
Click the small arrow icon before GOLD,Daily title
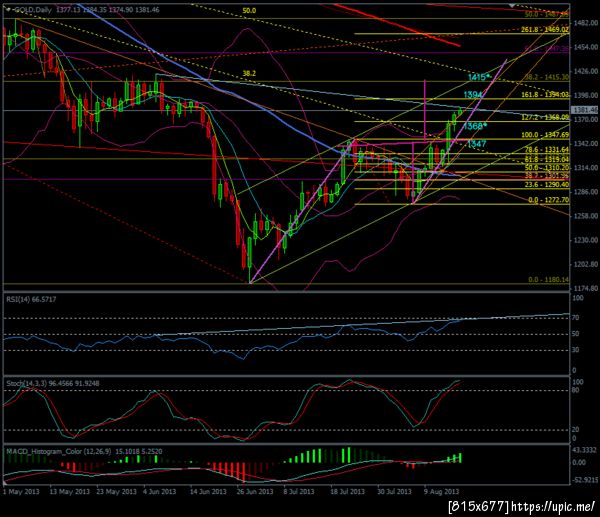click(8, 10)
